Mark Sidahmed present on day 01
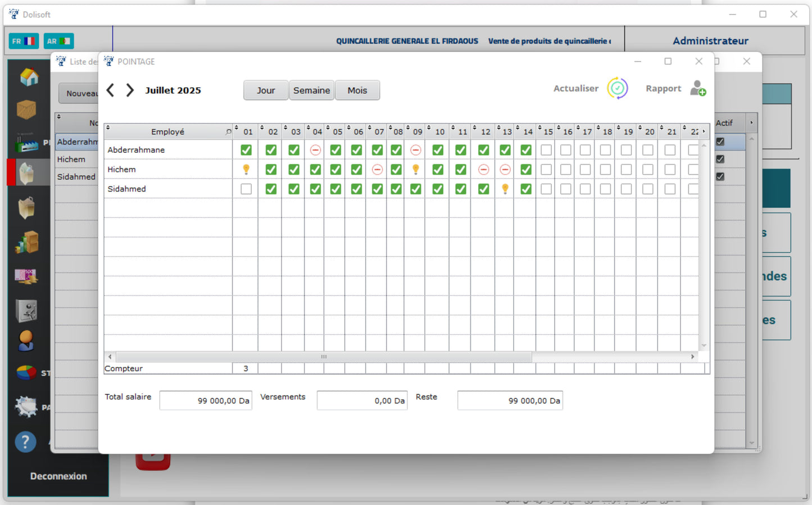The height and width of the screenshot is (505, 812). coord(246,189)
